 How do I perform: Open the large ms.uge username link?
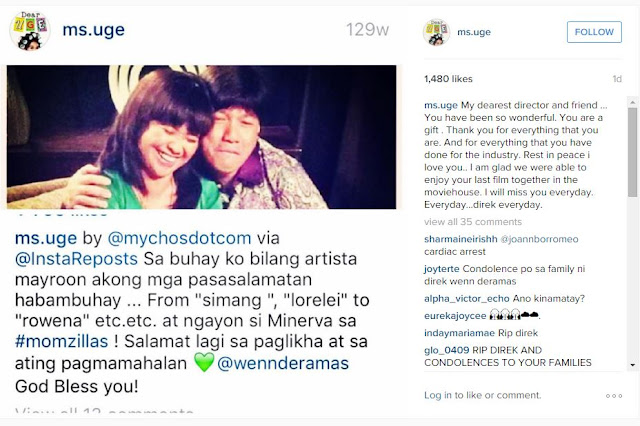pos(93,30)
